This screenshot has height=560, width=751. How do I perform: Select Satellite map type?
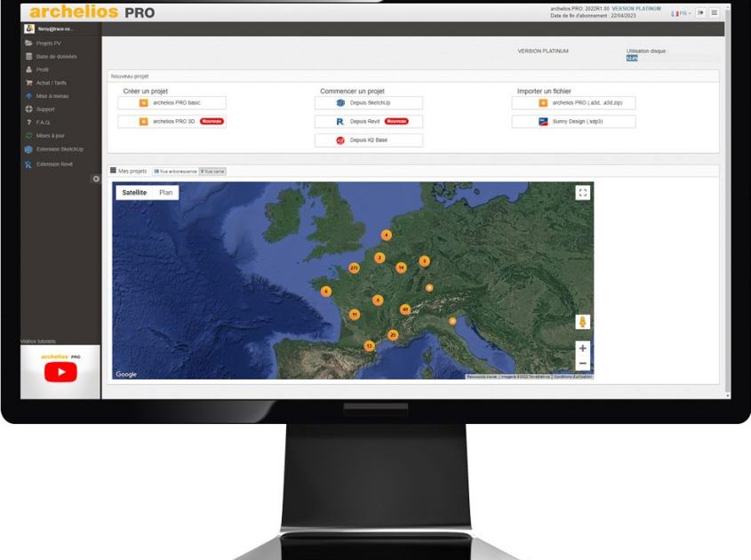tap(134, 193)
